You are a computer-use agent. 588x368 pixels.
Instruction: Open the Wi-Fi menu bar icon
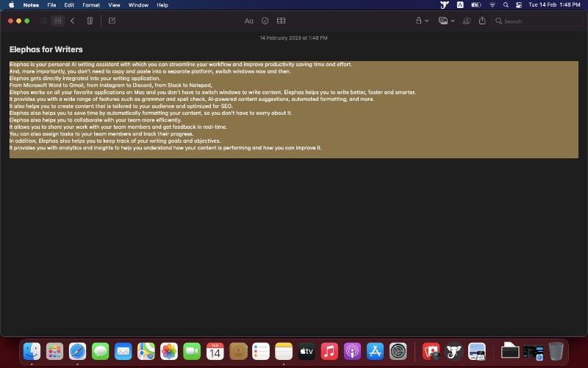[492, 5]
